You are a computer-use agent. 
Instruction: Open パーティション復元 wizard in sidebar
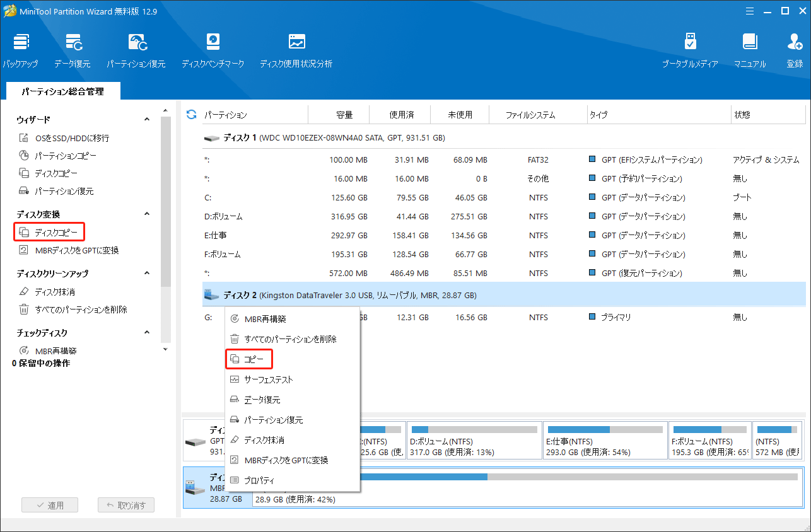tap(56, 191)
